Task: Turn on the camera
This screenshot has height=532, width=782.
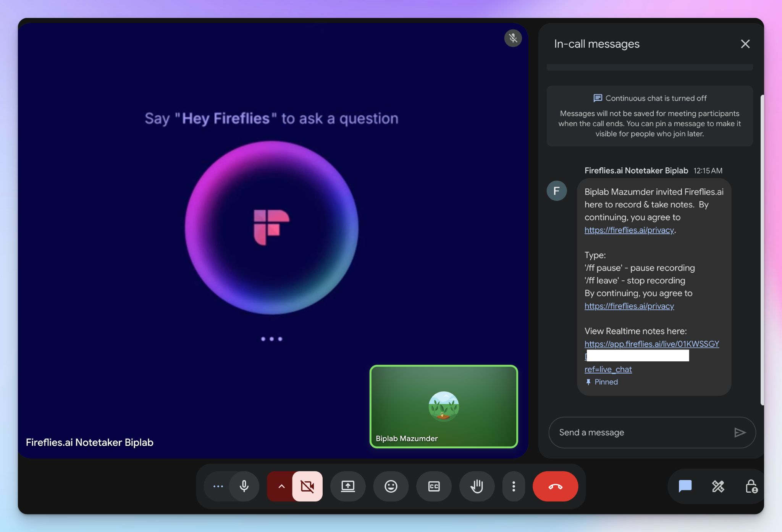Action: pyautogui.click(x=307, y=486)
